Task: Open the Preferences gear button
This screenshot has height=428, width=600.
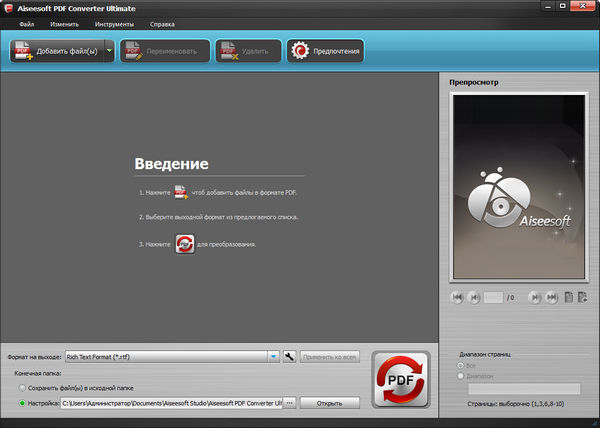Action: point(324,51)
